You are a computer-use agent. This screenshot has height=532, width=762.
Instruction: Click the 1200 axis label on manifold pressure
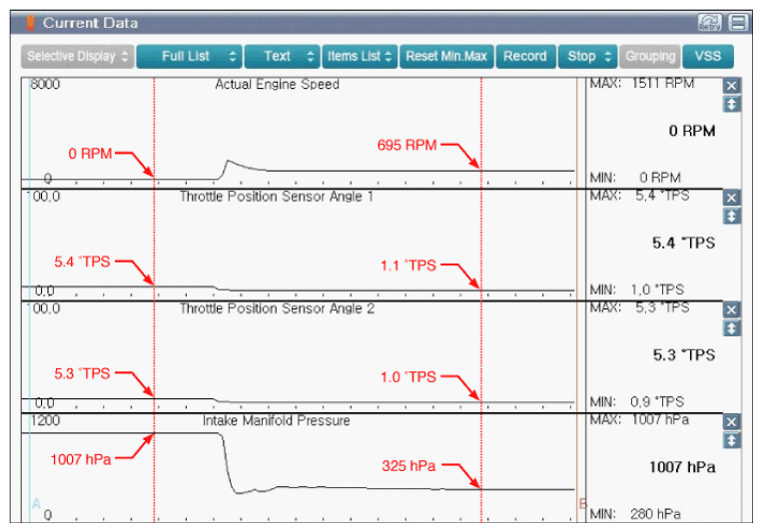(x=45, y=420)
